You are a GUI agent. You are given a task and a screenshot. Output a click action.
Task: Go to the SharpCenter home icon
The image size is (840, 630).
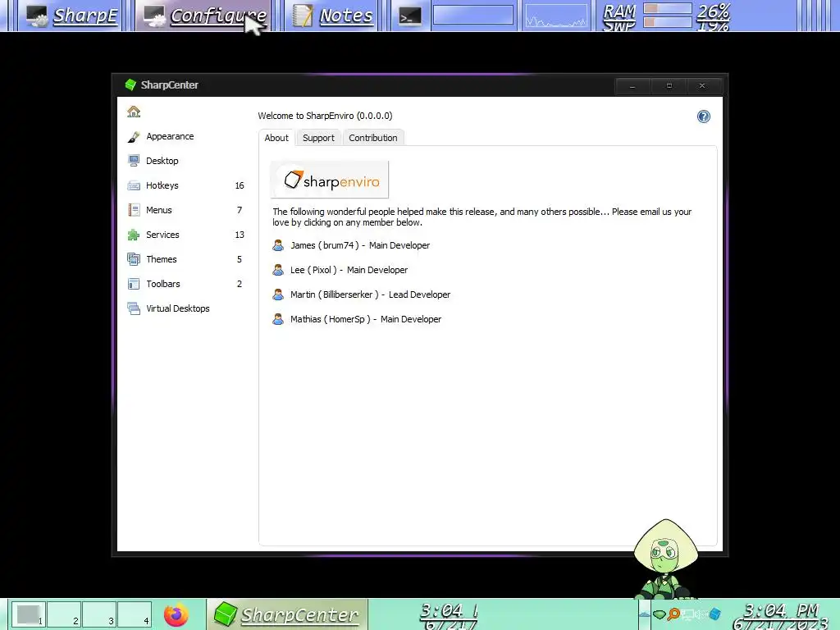click(x=134, y=112)
